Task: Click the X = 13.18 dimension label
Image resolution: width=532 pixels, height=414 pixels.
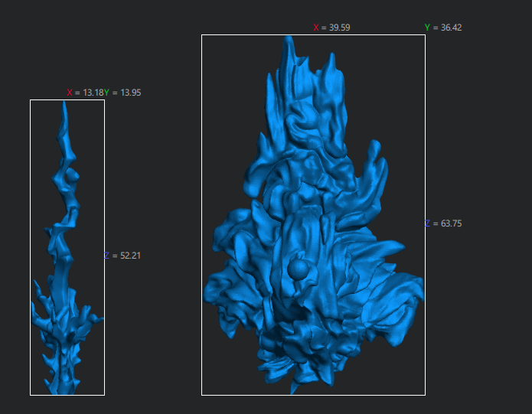Action: pos(84,93)
